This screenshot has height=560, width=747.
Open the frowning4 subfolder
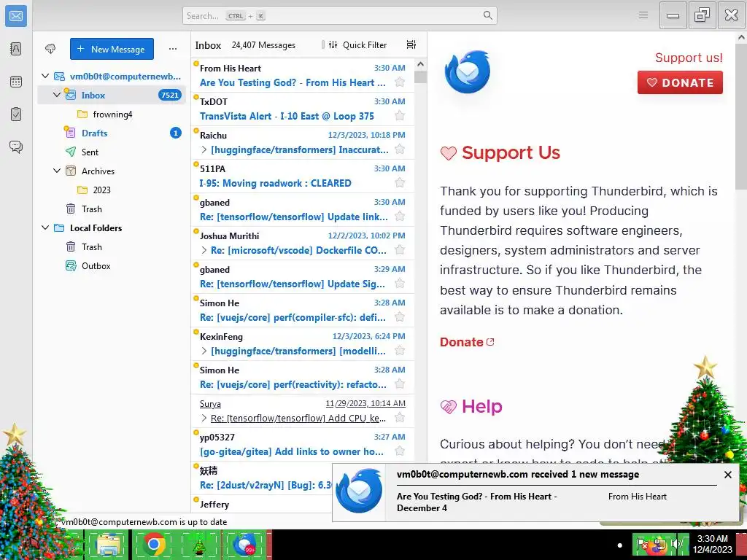click(112, 114)
